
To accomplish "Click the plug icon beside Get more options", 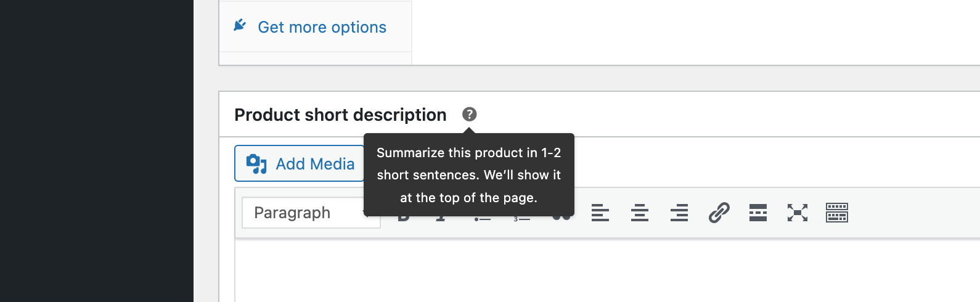I will [240, 25].
